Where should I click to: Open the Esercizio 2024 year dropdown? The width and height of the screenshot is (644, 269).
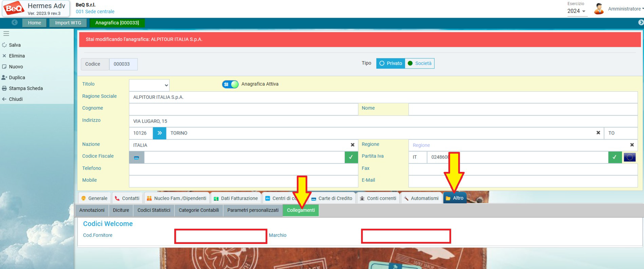[x=576, y=11]
